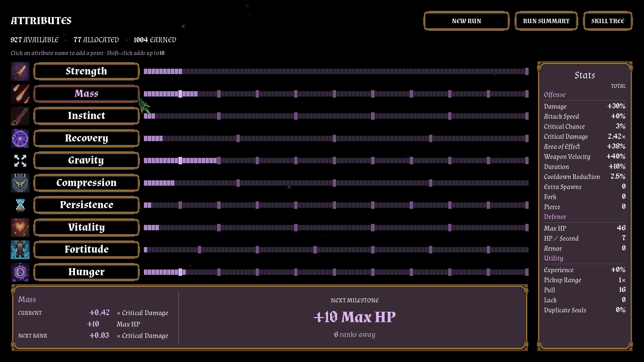
Task: Click the '+10 Max HP' milestone text
Action: 355,317
